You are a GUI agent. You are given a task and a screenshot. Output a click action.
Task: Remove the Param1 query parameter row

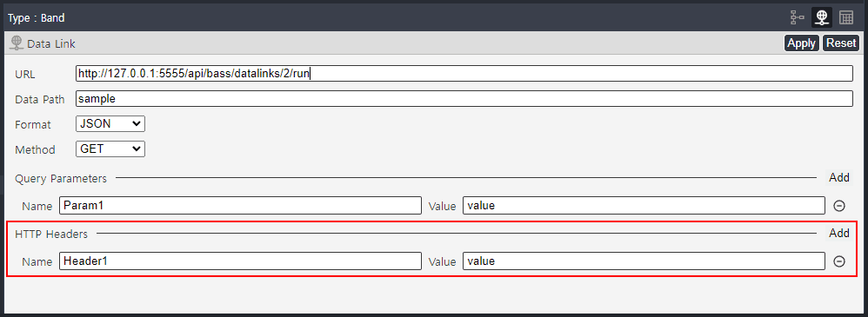click(x=839, y=206)
